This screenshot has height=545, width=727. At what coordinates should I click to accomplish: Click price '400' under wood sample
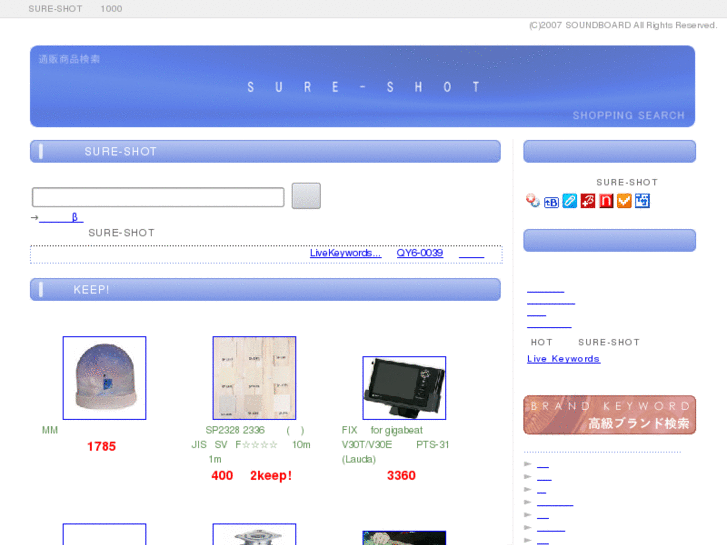(222, 476)
